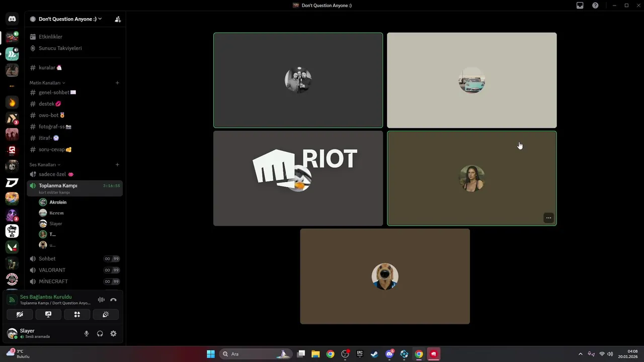Open user settings gear icon
The width and height of the screenshot is (644, 362).
pos(113,333)
